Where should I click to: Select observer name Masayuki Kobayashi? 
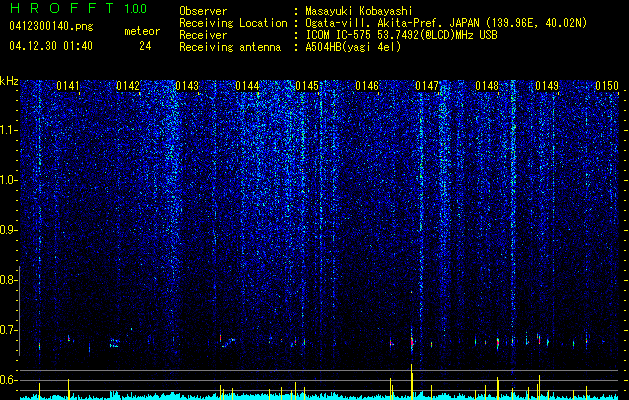coord(359,12)
